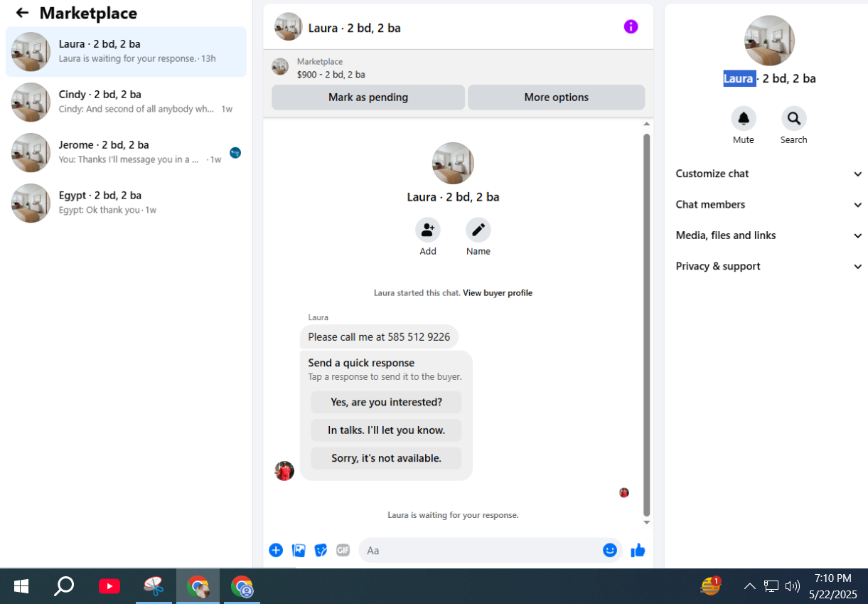Send a thumbs-up like
Image resolution: width=868 pixels, height=604 pixels.
click(638, 550)
